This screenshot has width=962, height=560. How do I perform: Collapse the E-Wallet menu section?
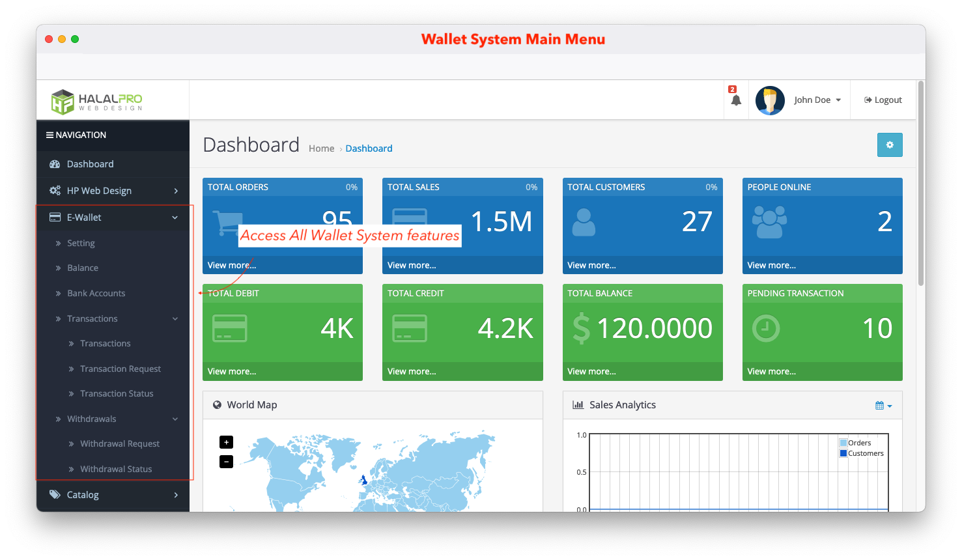pyautogui.click(x=113, y=217)
